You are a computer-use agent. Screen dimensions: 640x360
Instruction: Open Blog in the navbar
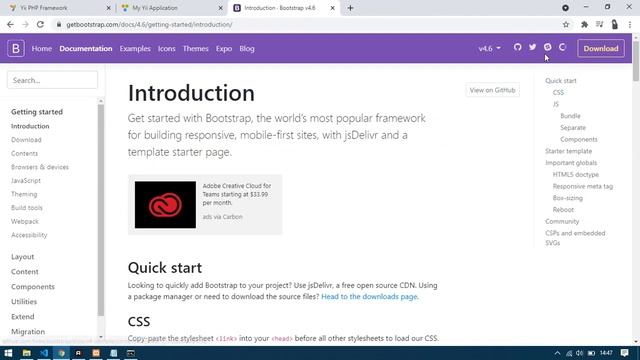pos(247,49)
